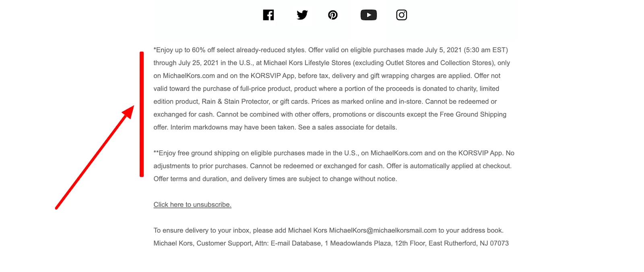Screen dimensions: 644x272
Task: Click the 'Rain & Stain Protector' text
Action: tap(235, 102)
